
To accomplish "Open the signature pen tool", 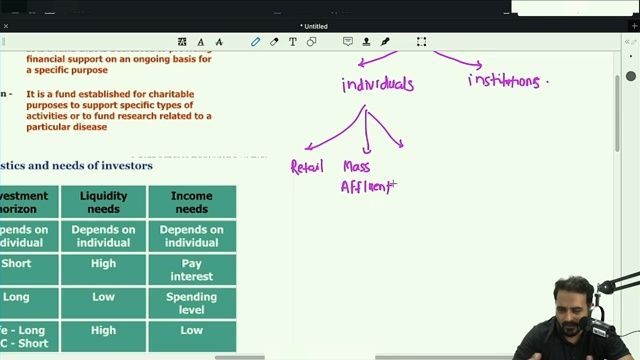I will [385, 41].
